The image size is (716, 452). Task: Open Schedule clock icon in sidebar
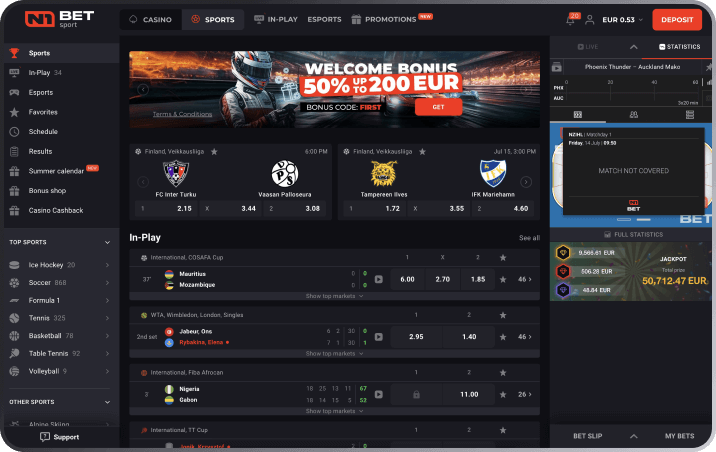15,131
